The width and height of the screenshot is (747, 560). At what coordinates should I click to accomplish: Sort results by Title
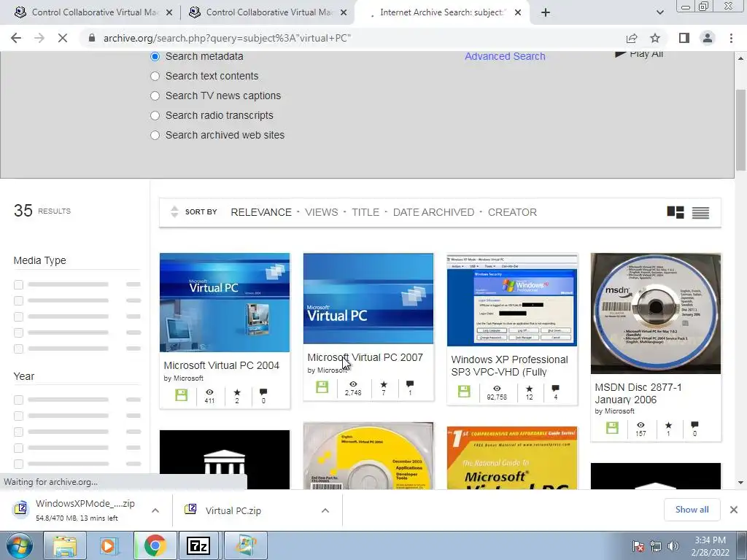pyautogui.click(x=365, y=212)
